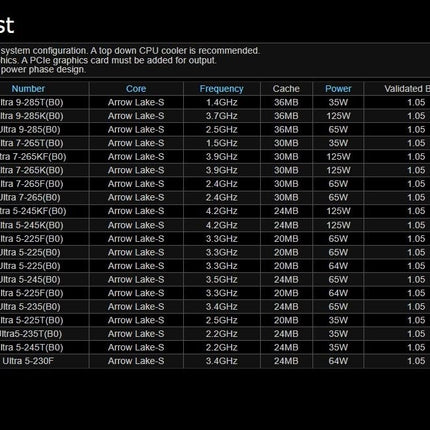Click 30MB cache in the 7-265T row

pos(286,143)
